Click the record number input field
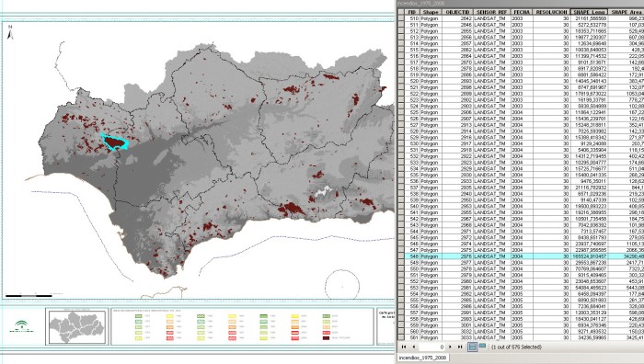 (x=432, y=347)
